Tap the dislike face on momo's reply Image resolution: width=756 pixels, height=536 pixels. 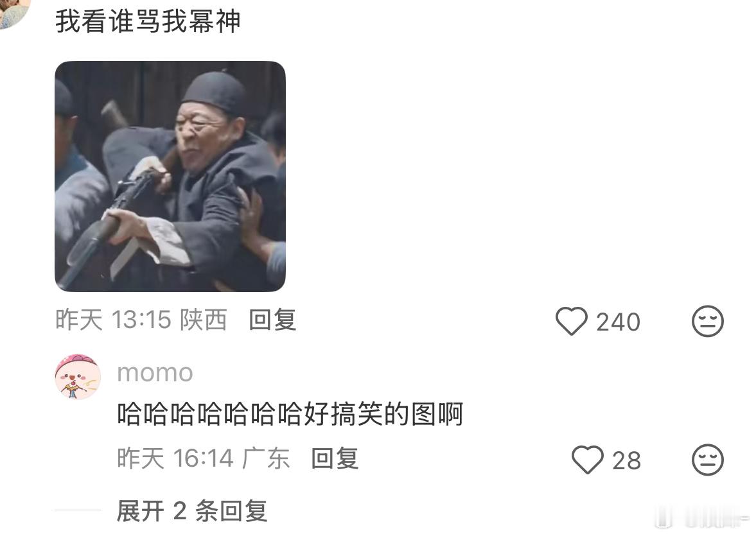707,460
